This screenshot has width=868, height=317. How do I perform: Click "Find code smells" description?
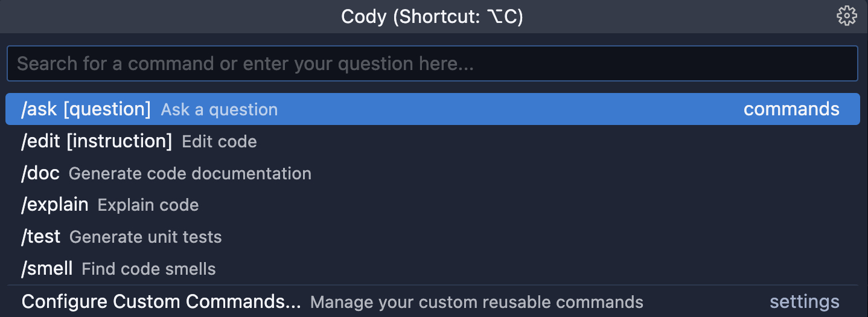148,269
